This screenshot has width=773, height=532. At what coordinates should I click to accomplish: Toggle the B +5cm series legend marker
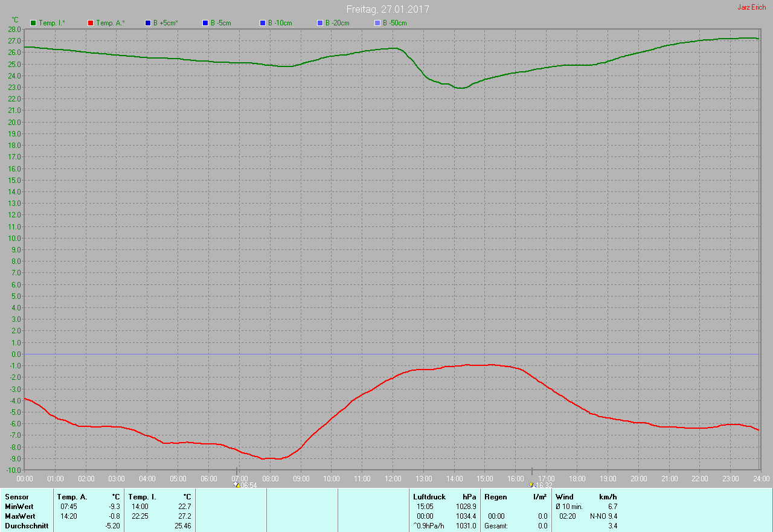pos(148,23)
